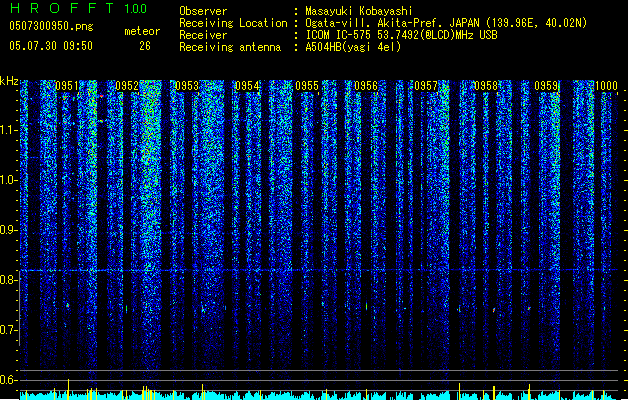
Task: Select receiver text ICOM IC-575 53.7492 MHz USB
Action: click(x=401, y=35)
